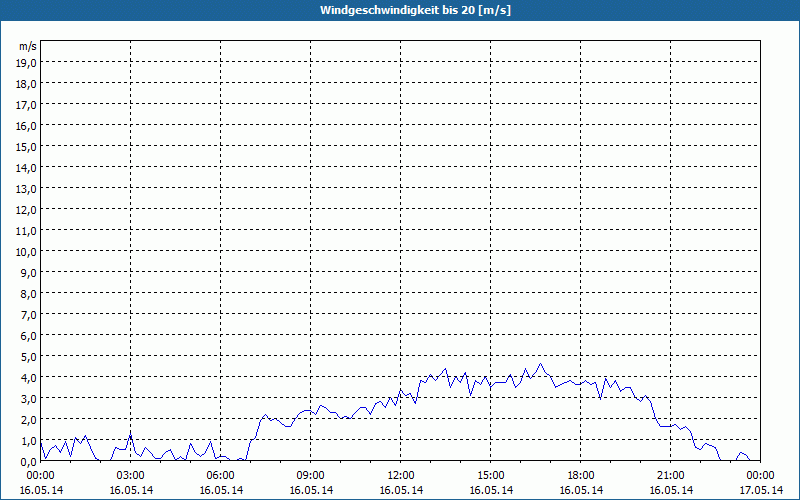Click the 18,0 y-axis label
The width and height of the screenshot is (800, 500).
(26, 84)
